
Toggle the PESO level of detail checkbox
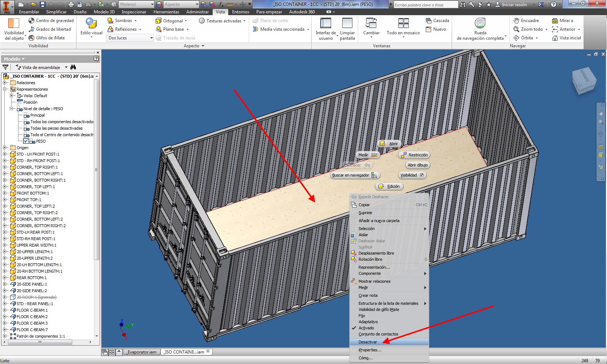(26, 141)
